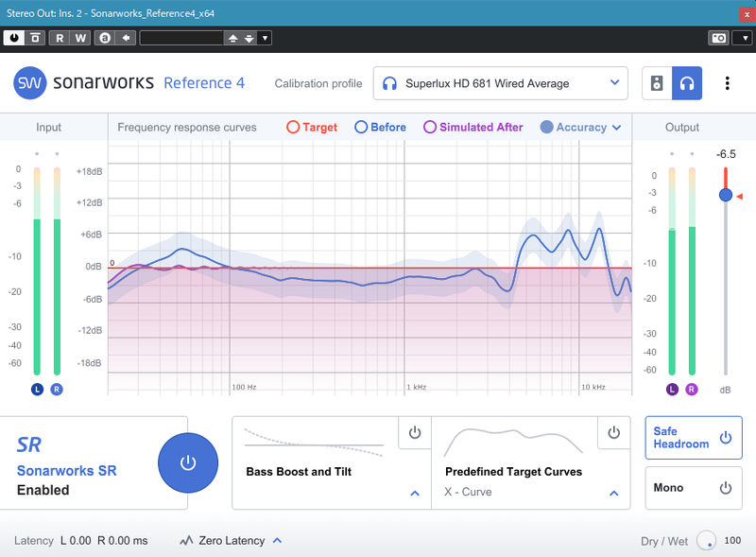
Task: Click the red safe headroom limit marker
Action: coord(740,197)
